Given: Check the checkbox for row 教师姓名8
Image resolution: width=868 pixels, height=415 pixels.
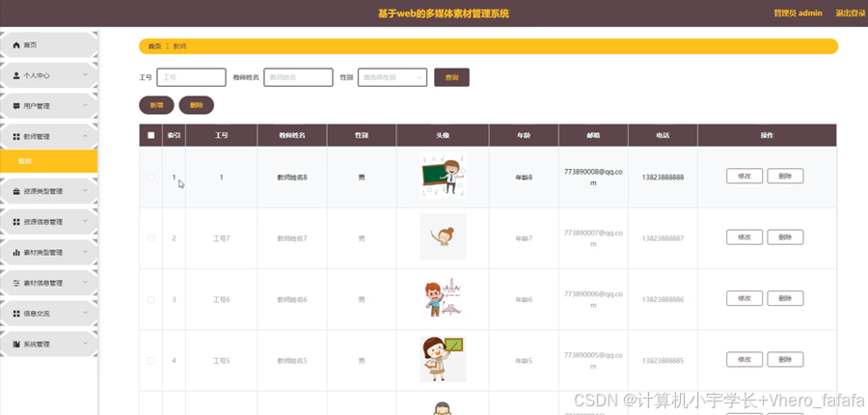Looking at the screenshot, I should [x=151, y=178].
